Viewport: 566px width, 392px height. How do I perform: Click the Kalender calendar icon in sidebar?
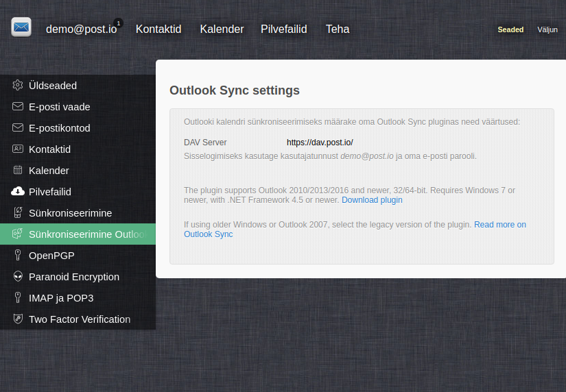(x=18, y=170)
